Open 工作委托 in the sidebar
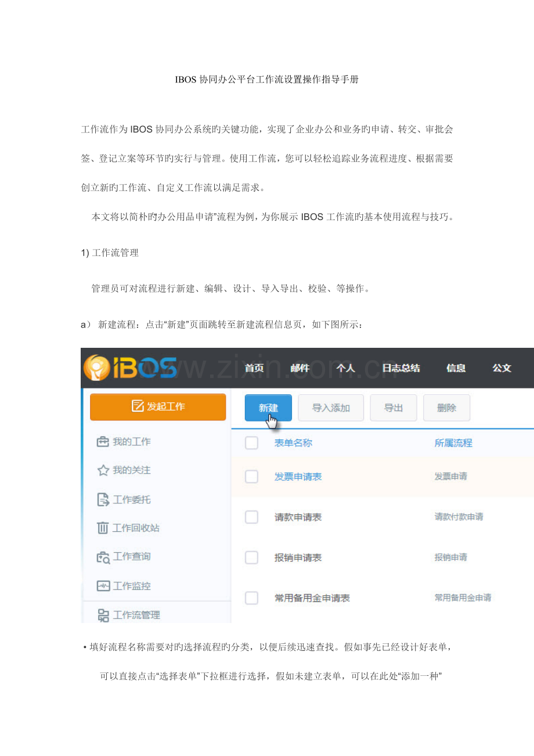Viewport: 534px width, 756px height. (132, 499)
